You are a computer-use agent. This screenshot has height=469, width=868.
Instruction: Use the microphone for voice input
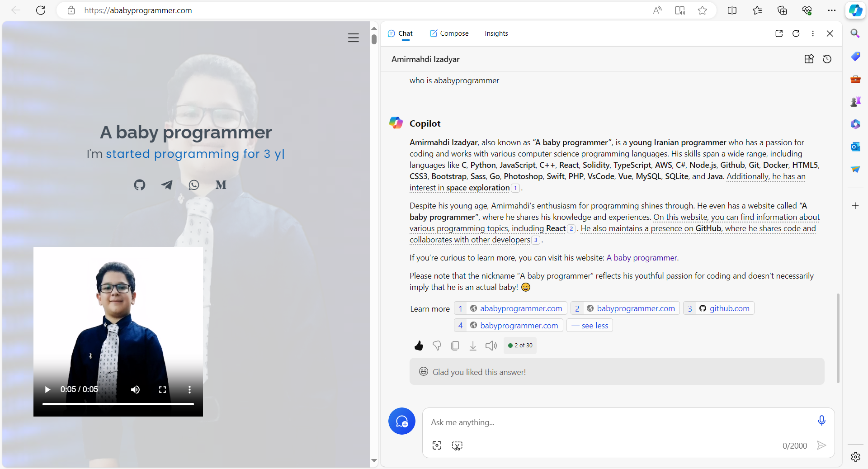821,421
